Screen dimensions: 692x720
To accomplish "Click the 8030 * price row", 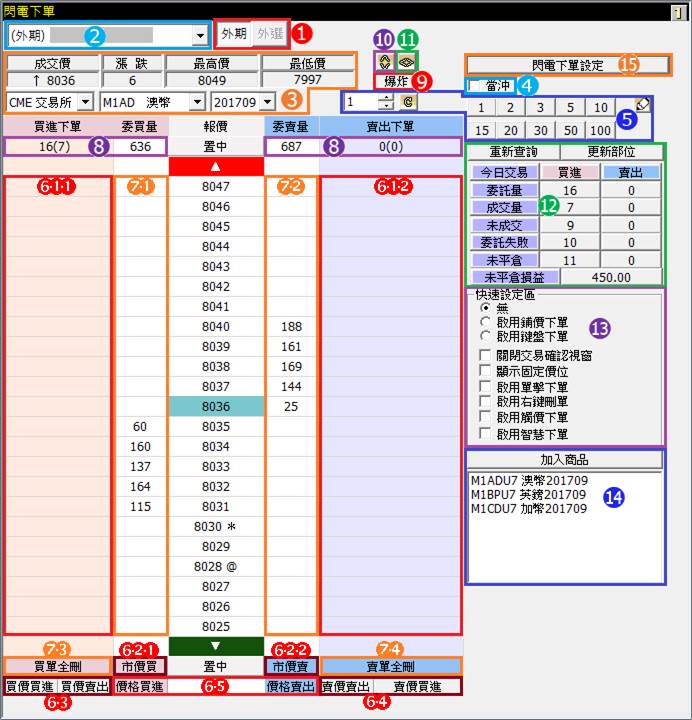I will pyautogui.click(x=216, y=526).
